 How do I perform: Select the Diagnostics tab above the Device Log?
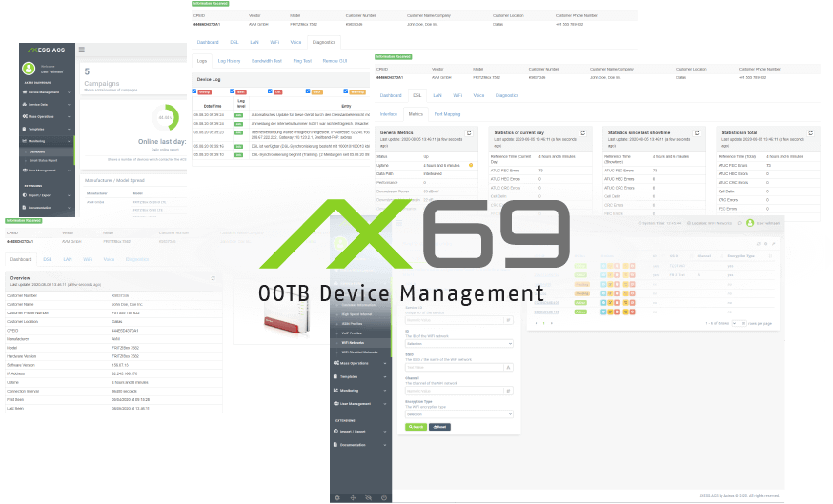pyautogui.click(x=324, y=42)
